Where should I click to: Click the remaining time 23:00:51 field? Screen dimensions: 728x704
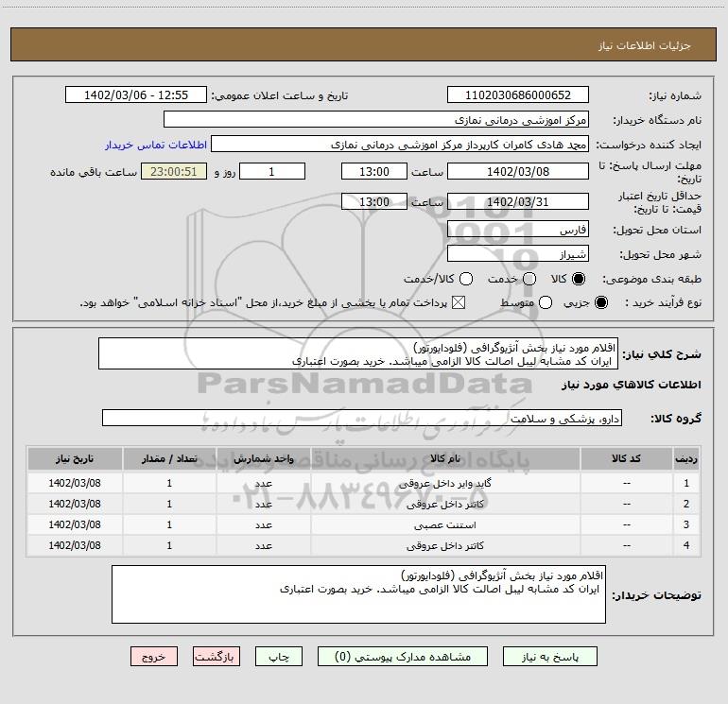click(174, 171)
